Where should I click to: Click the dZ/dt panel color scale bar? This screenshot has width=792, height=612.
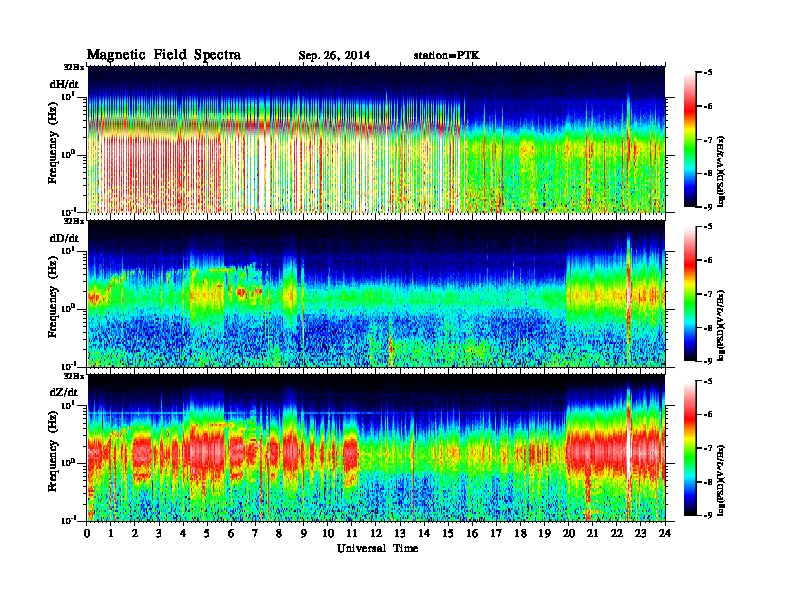pyautogui.click(x=690, y=448)
